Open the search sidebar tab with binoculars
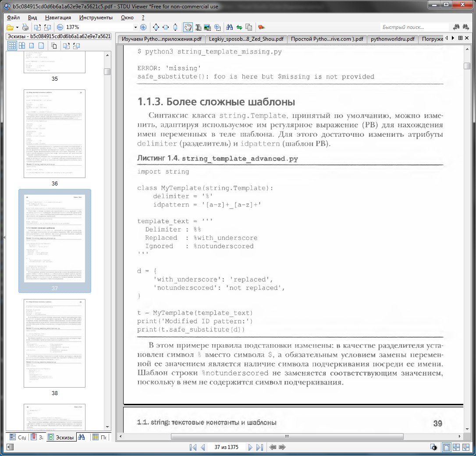Screen dimensions: 476x456 pyautogui.click(x=82, y=437)
